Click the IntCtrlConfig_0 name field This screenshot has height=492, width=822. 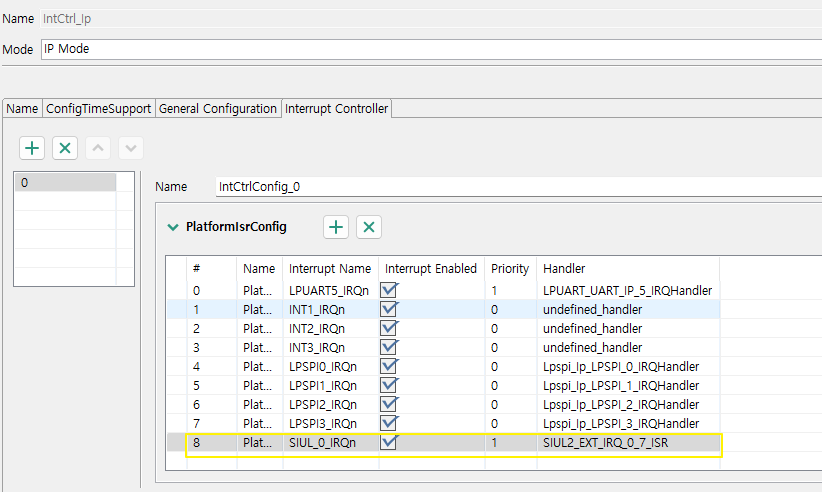515,187
